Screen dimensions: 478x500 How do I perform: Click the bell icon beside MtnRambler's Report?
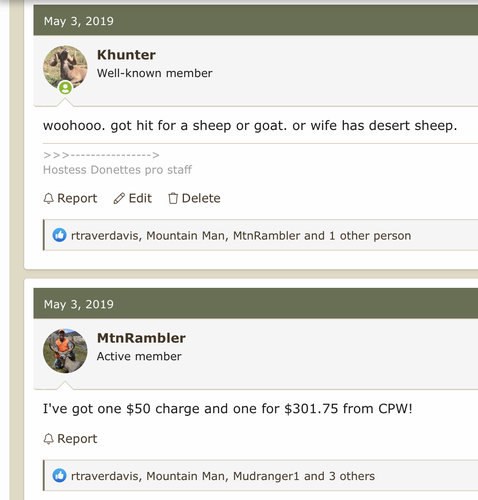[x=49, y=439]
